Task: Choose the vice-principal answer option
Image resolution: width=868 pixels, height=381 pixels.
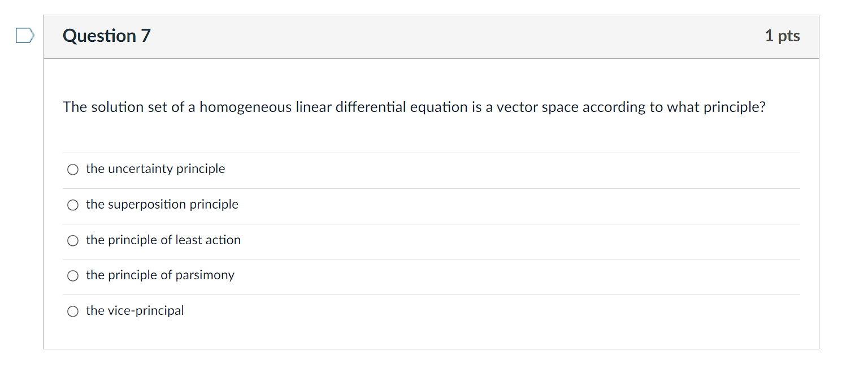Action: [x=134, y=310]
